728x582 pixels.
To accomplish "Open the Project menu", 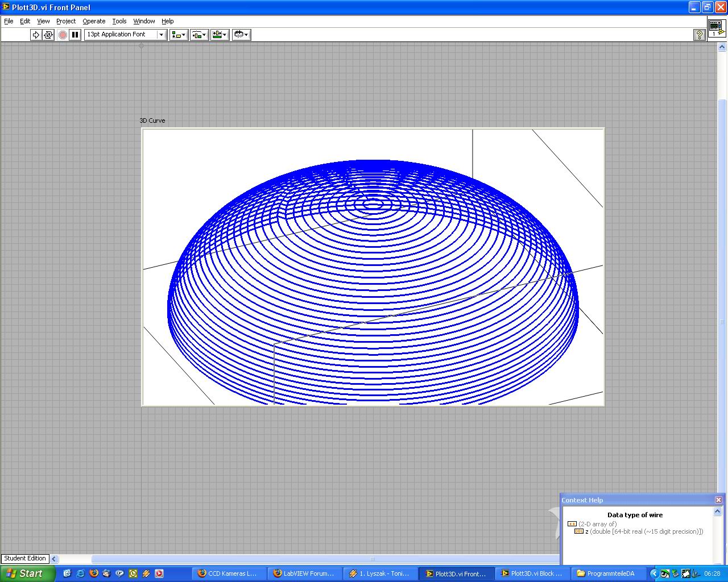I will click(x=66, y=21).
